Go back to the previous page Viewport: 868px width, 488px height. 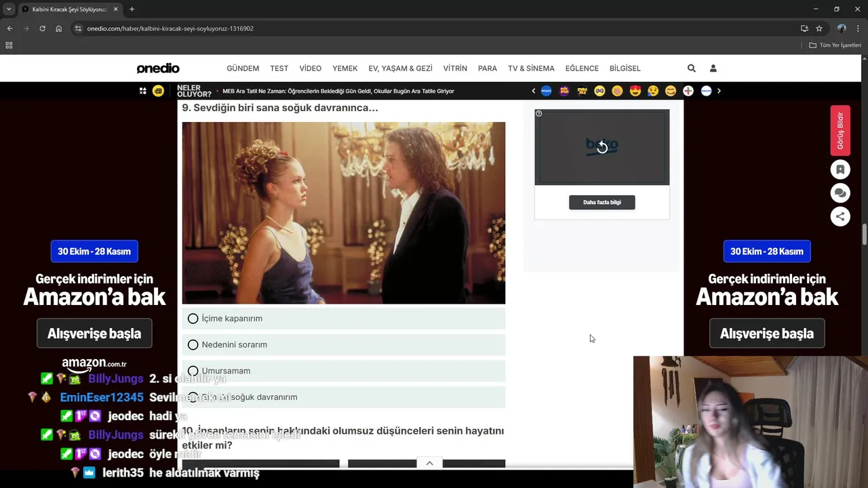9,28
